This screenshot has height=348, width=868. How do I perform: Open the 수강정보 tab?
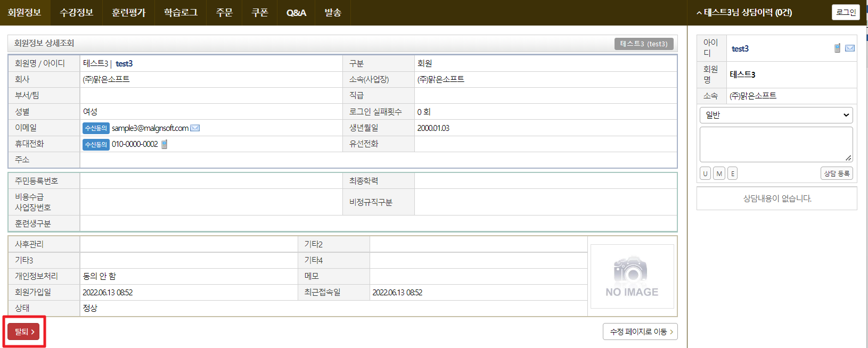(x=77, y=13)
